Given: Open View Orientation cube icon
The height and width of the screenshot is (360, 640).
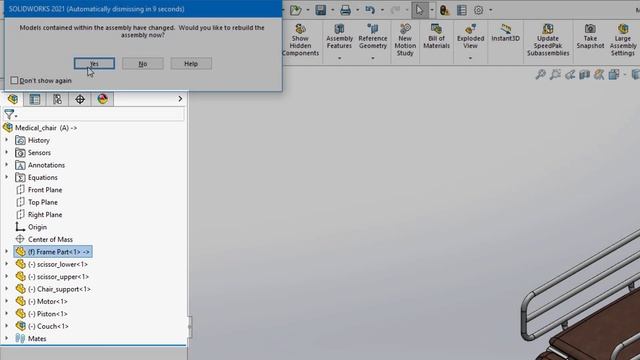Looking at the screenshot, I should pos(613,74).
